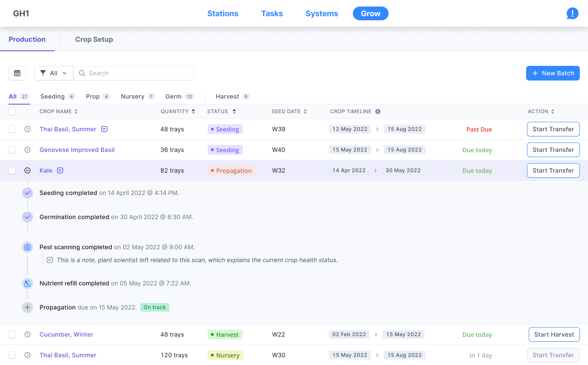Create a New Batch

[553, 73]
